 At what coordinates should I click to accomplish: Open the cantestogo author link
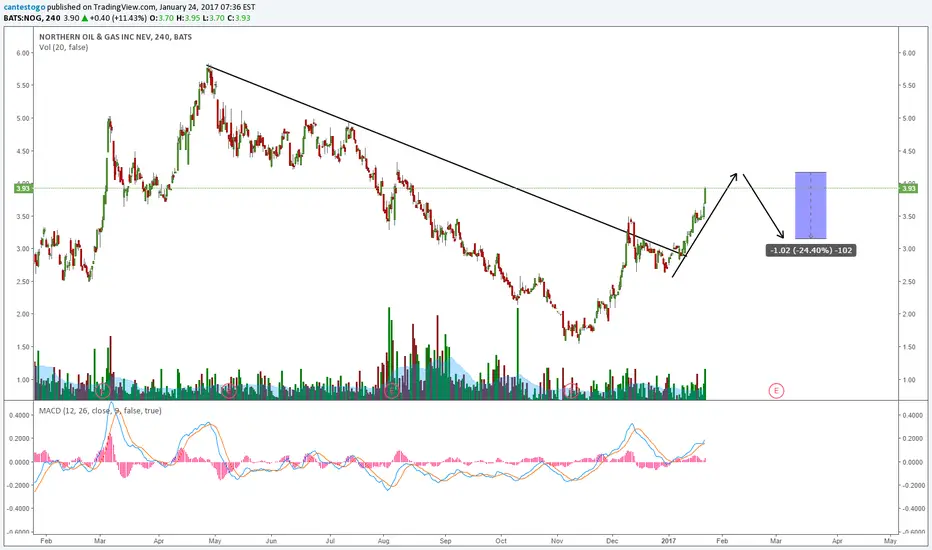(23, 7)
